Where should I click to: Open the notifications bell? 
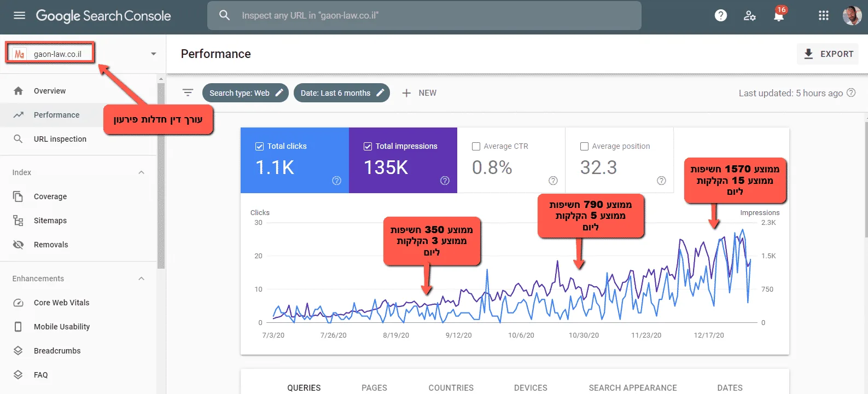tap(779, 15)
